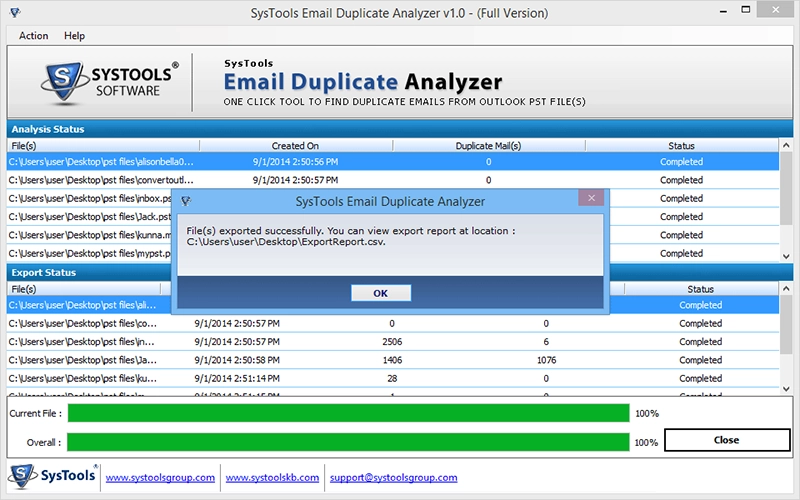
Task: Click the dialog title bar shield icon
Action: 186,202
